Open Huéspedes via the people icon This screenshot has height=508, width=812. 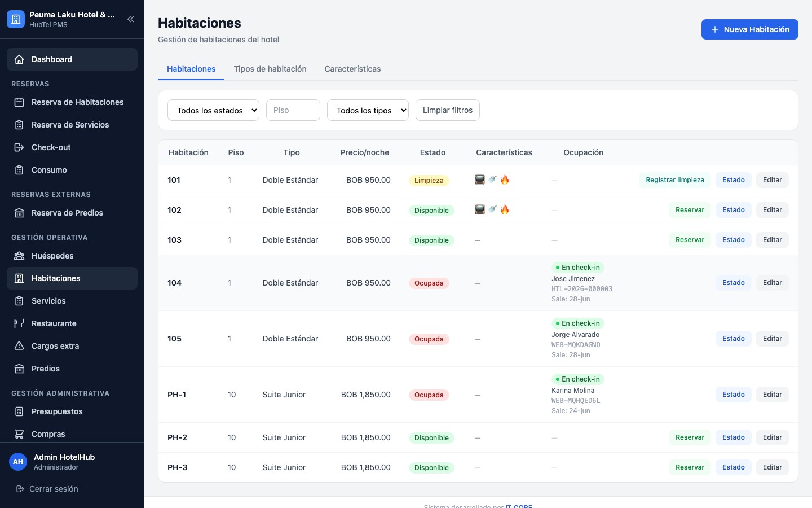click(x=19, y=256)
